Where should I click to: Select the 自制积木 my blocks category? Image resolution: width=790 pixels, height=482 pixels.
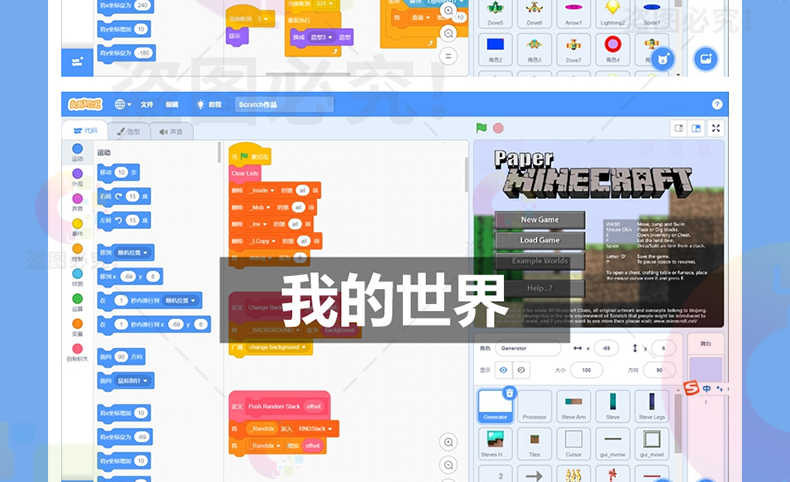pos(77,353)
